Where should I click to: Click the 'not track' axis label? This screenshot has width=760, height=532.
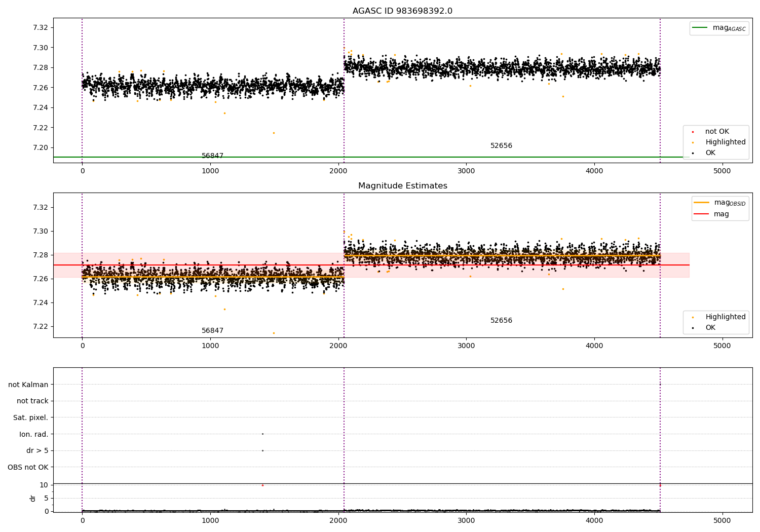pos(32,401)
